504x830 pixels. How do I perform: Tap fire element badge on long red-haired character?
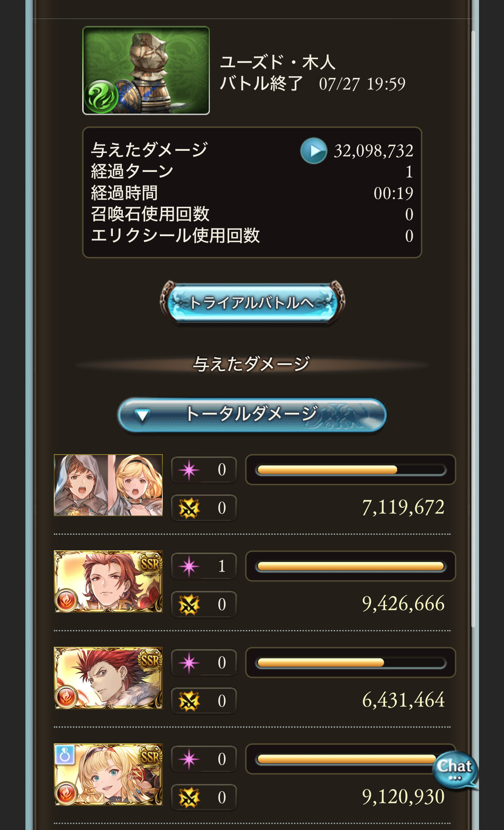tap(67, 599)
